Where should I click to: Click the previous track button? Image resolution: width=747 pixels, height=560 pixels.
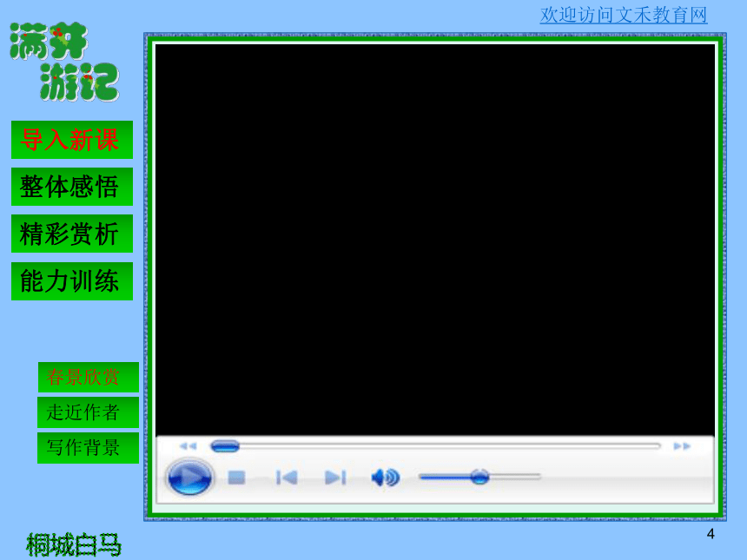coord(287,478)
